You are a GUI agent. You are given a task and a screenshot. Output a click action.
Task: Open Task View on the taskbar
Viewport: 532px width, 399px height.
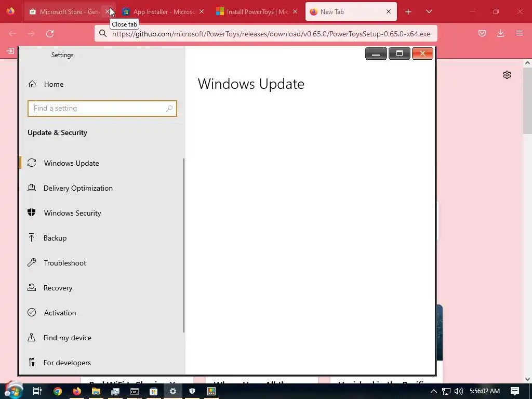click(37, 391)
